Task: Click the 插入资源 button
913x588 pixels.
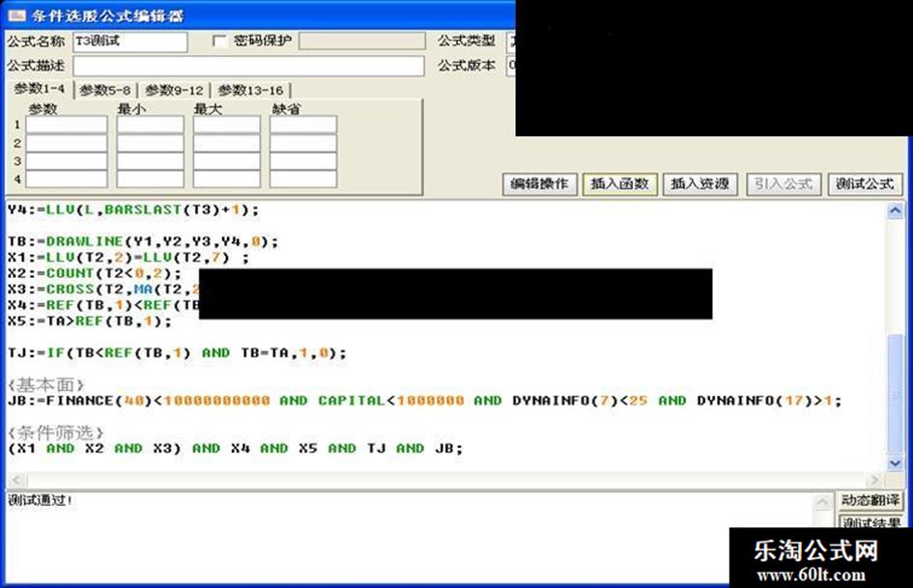Action: click(699, 184)
